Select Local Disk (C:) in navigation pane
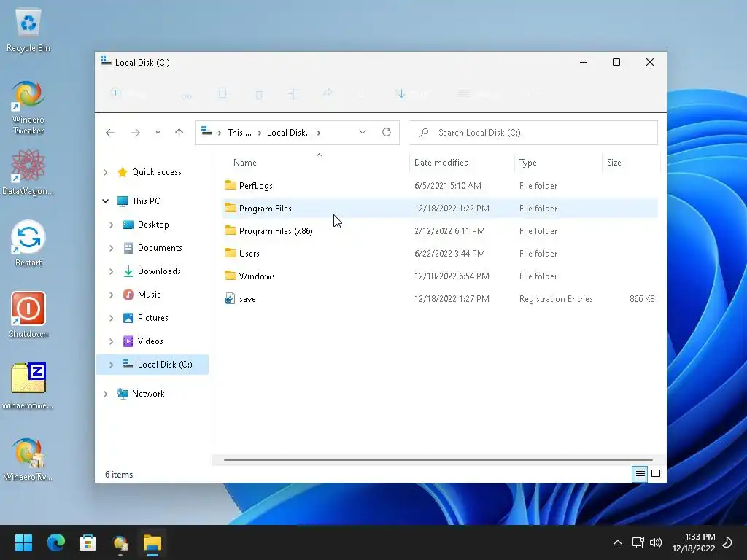This screenshot has width=747, height=560. tap(152, 365)
